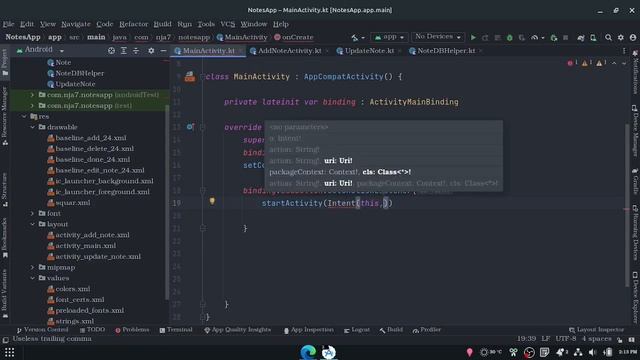The height and width of the screenshot is (360, 640).
Task: Click status bar tool window toggle icon
Action: [x=5, y=340]
